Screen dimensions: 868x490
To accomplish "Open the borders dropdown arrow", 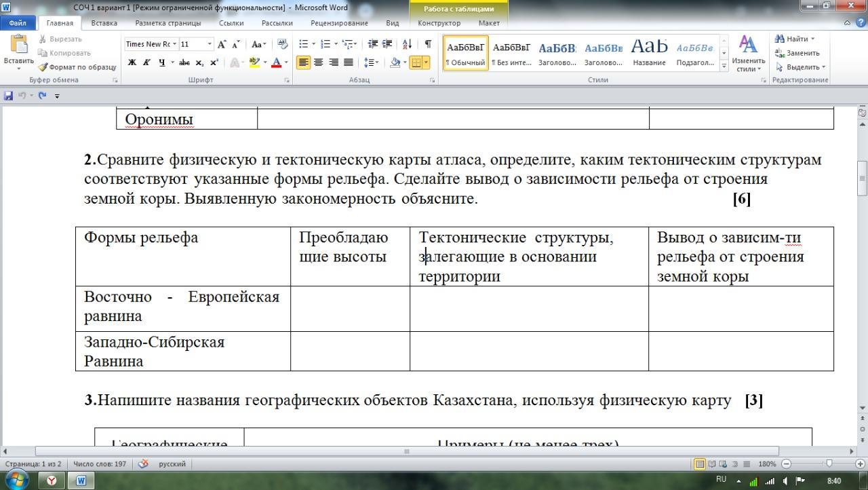I will point(427,62).
